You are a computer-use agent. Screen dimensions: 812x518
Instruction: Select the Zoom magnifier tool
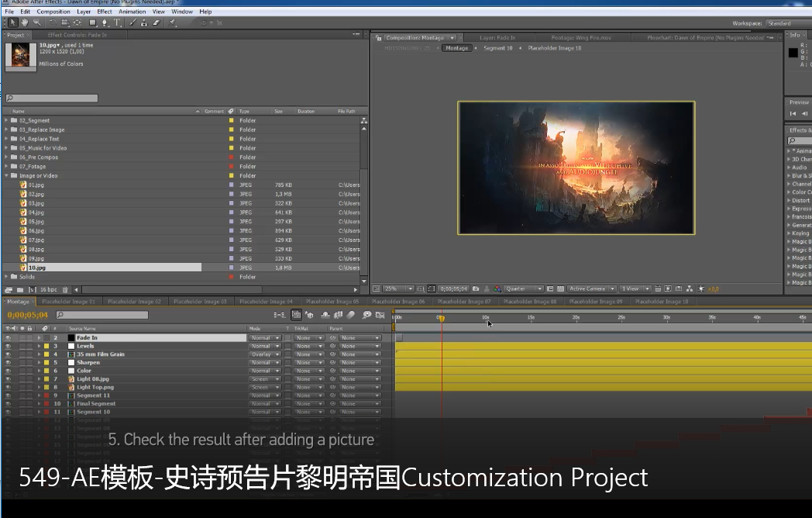(37, 22)
